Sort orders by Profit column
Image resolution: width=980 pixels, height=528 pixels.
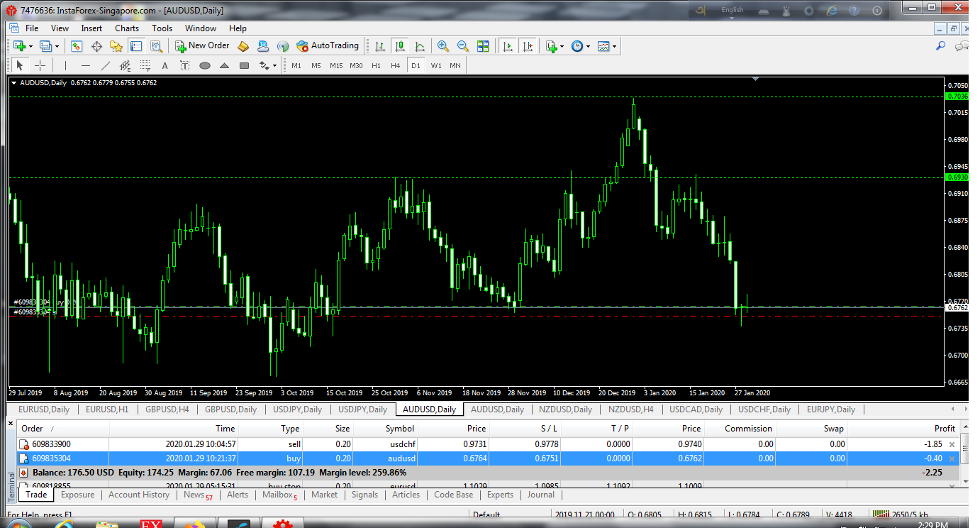point(903,429)
